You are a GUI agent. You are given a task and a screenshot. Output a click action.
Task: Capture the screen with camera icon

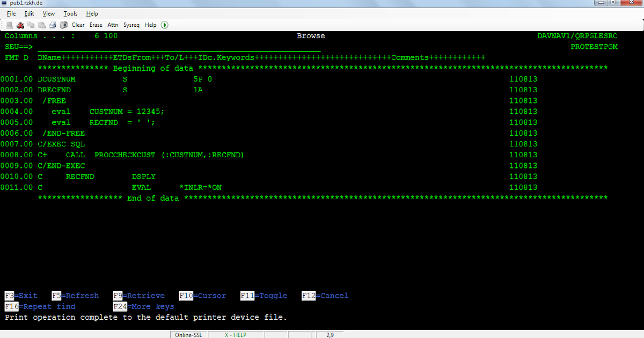[x=63, y=25]
